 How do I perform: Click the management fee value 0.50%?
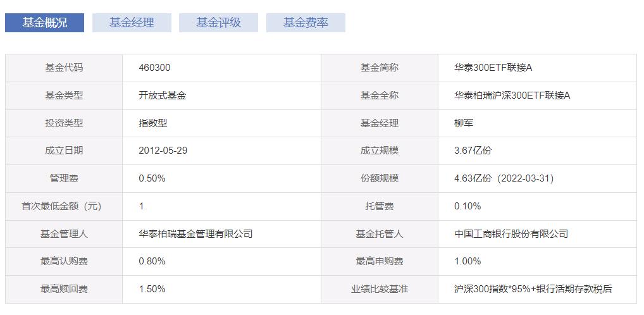[x=152, y=178]
